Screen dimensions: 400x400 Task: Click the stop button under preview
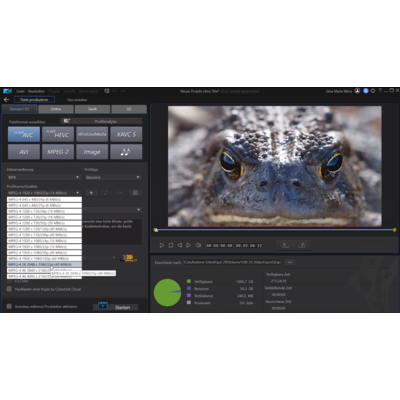coord(171,245)
